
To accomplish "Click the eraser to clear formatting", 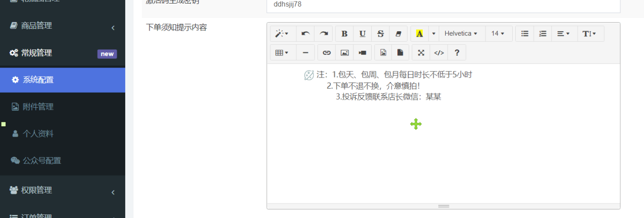I will [x=398, y=34].
